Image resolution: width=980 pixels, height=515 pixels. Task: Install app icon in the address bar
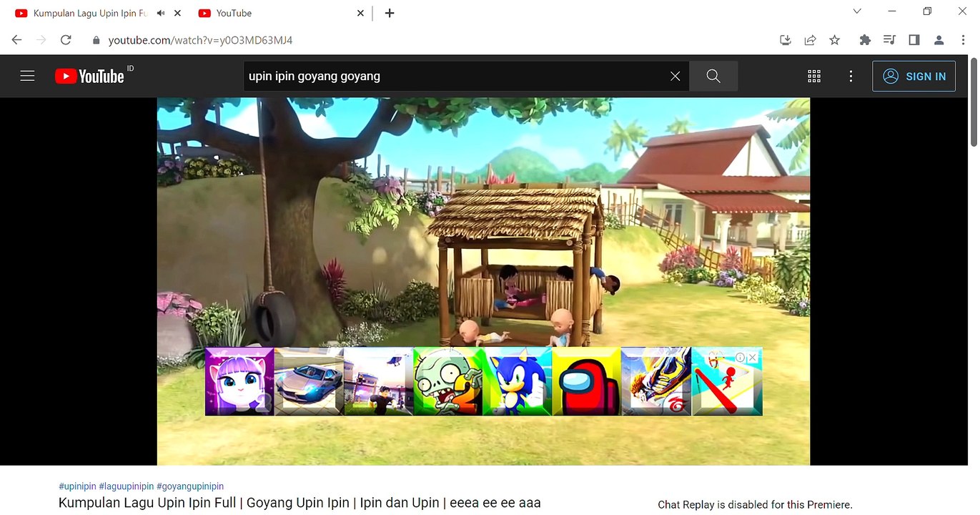coord(786,40)
